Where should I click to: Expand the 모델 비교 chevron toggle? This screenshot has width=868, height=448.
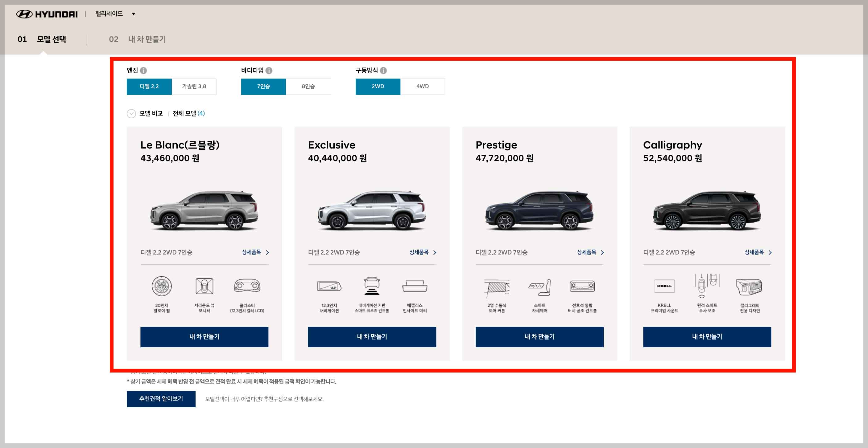tap(131, 114)
